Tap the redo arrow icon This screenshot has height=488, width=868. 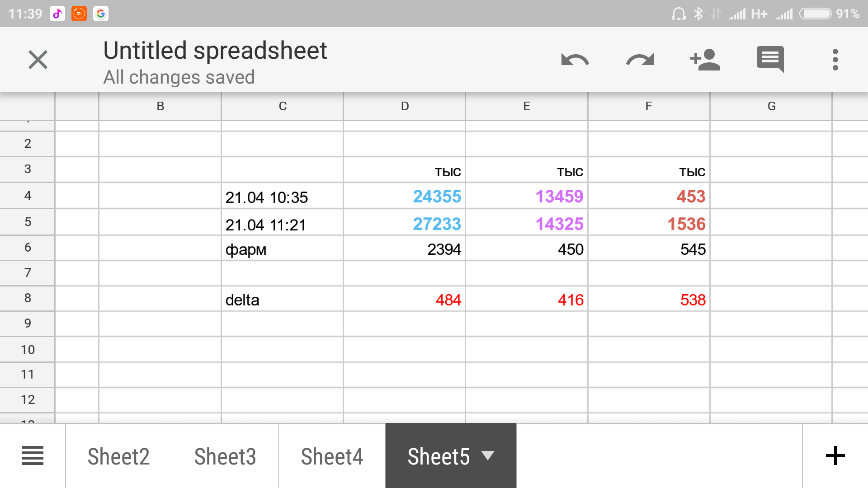click(x=640, y=60)
